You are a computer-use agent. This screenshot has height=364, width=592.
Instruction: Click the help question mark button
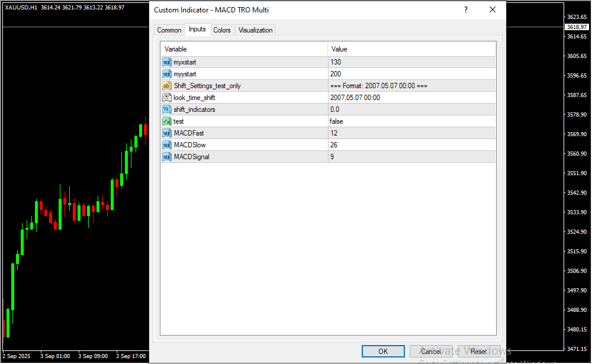coord(466,10)
